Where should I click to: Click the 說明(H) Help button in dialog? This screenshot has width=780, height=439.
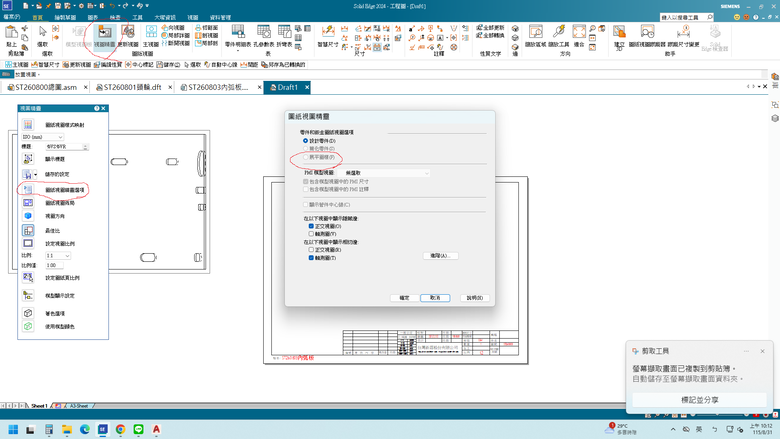[x=475, y=298]
